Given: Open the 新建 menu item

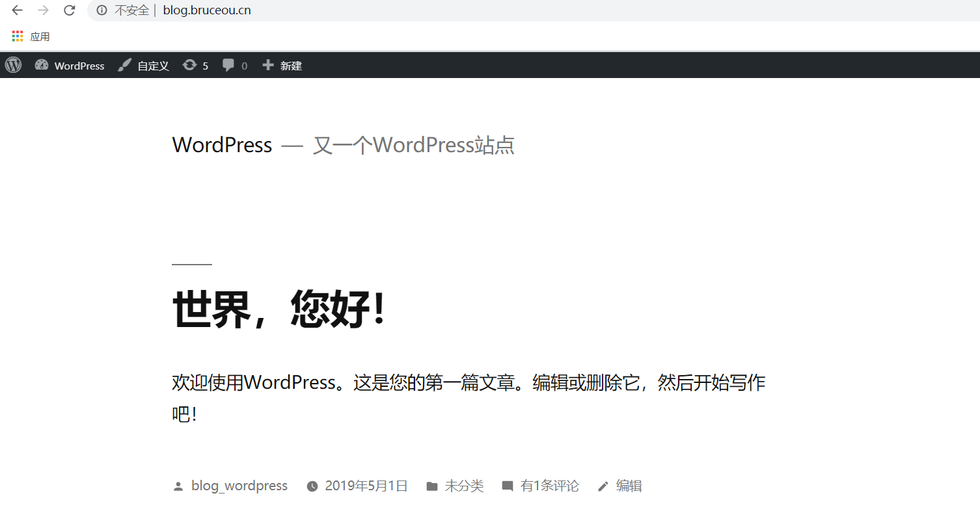Looking at the screenshot, I should pyautogui.click(x=291, y=65).
